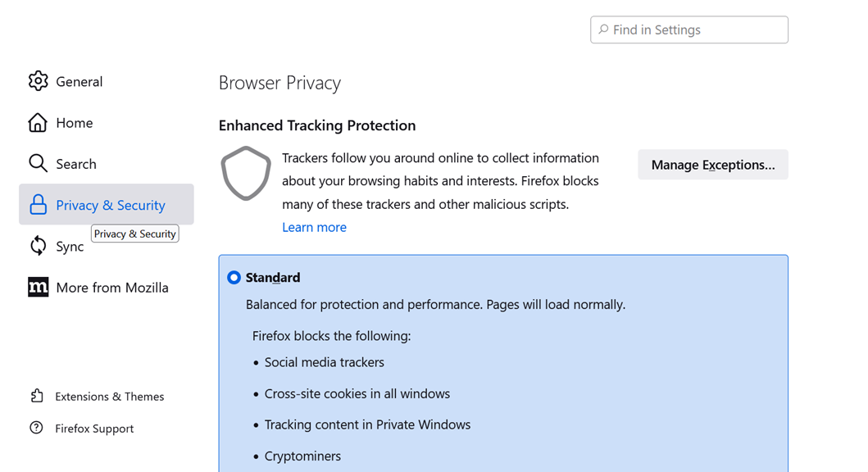Viewport: 868px width, 472px height.
Task: Click the Mozilla 'm' logo icon
Action: pyautogui.click(x=38, y=287)
